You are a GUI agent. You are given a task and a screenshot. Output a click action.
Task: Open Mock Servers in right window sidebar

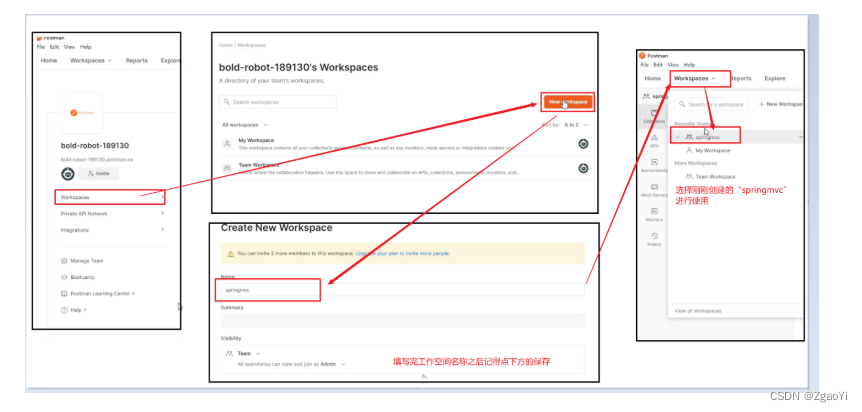pyautogui.click(x=654, y=190)
